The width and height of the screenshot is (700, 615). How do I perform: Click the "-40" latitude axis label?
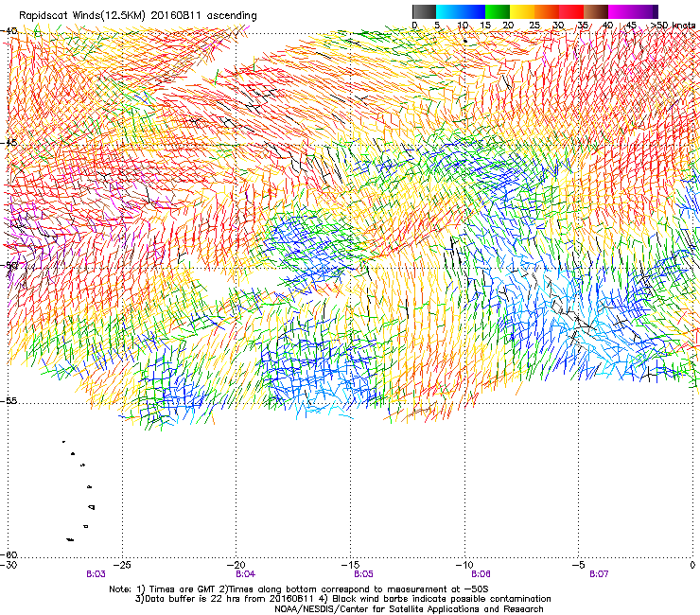pos(9,31)
